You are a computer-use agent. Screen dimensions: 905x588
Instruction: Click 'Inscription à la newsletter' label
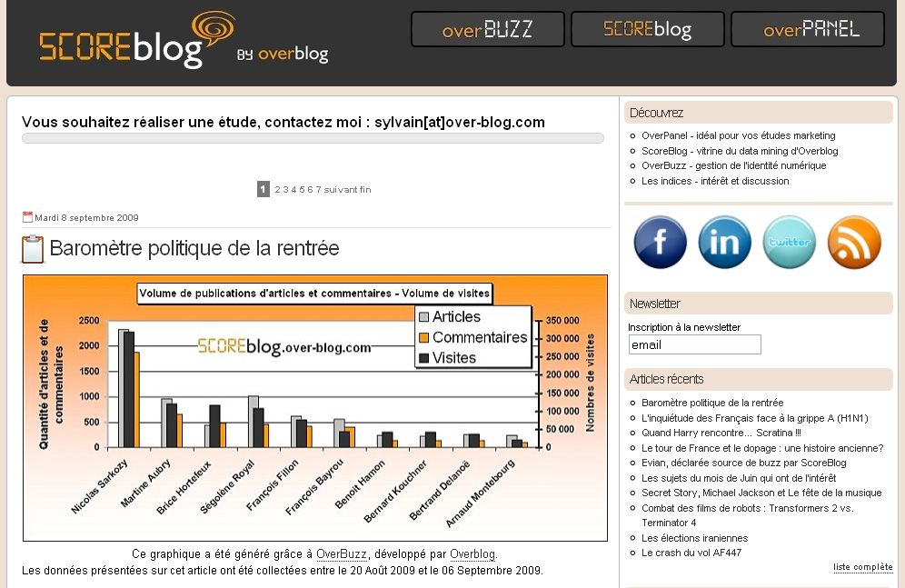[684, 327]
